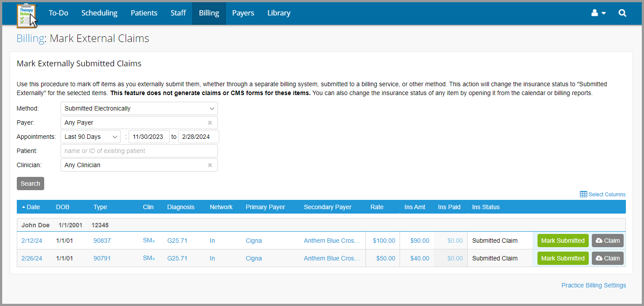This screenshot has height=306, width=644.
Task: View diagnosis G25.71 for the 2/26/24 row
Action: (177, 258)
